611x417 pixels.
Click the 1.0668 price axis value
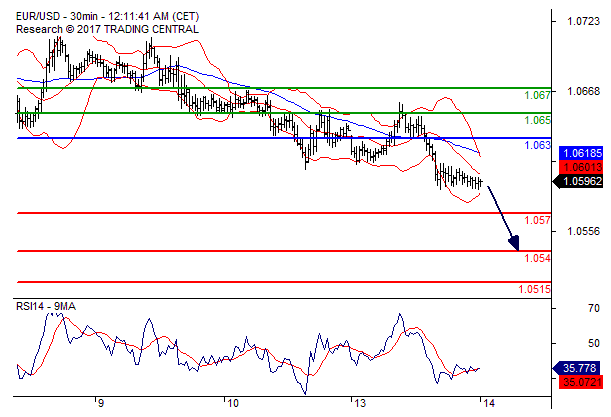click(583, 91)
